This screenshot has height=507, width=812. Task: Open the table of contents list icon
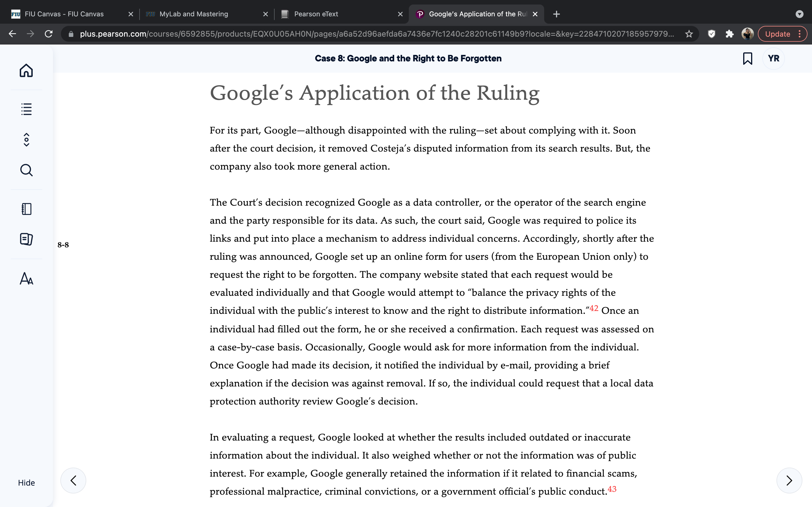coord(26,109)
